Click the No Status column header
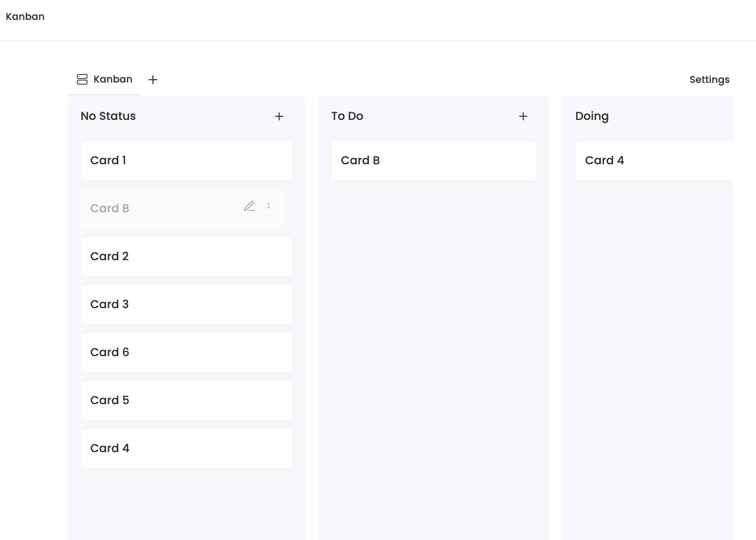 (108, 116)
